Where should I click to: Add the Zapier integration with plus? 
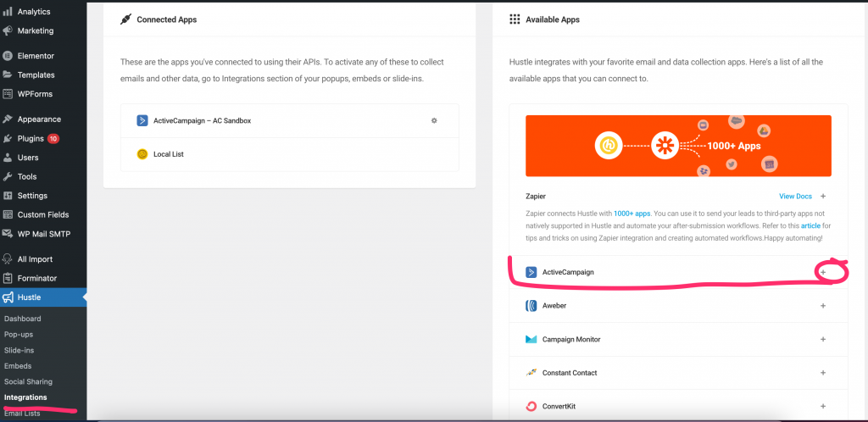pyautogui.click(x=823, y=197)
